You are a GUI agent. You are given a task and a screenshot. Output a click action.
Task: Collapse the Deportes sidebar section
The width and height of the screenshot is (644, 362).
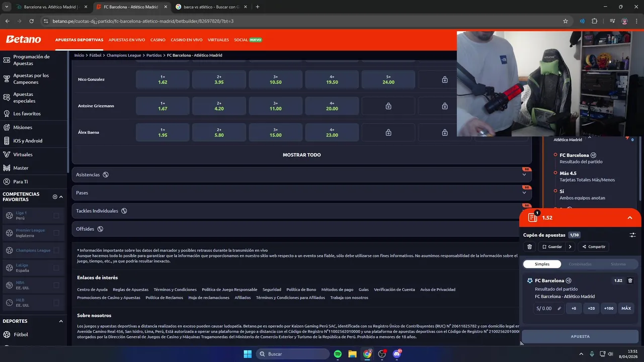click(61, 321)
